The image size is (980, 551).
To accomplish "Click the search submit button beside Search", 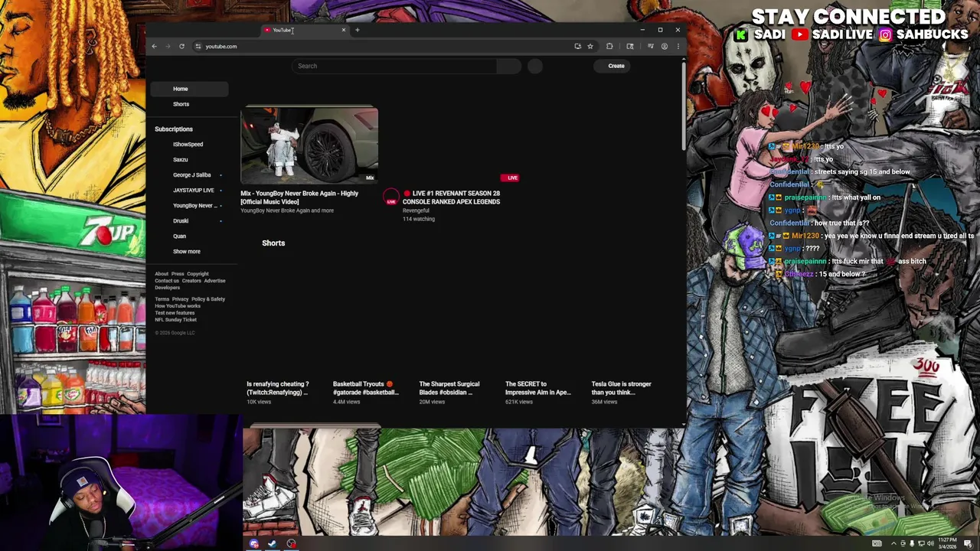I will click(508, 66).
